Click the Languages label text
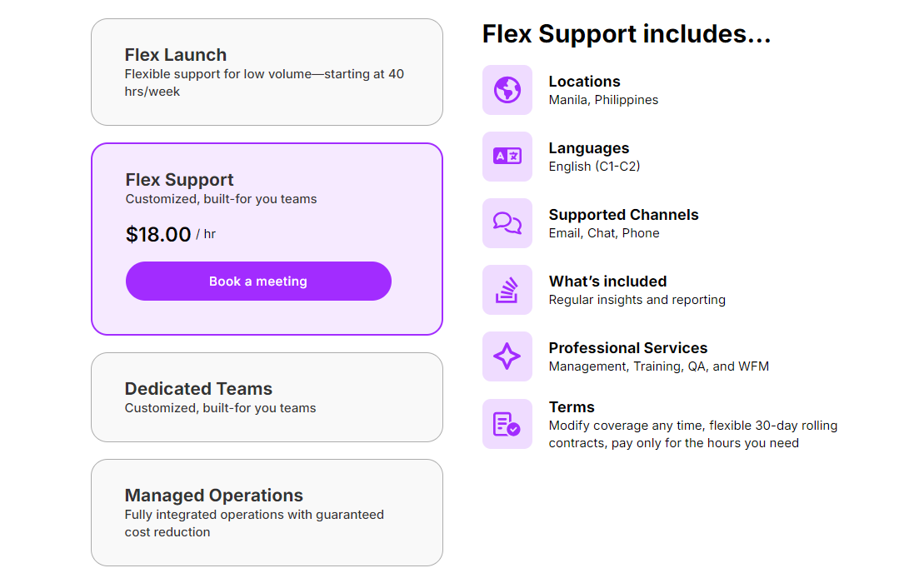 pyautogui.click(x=588, y=147)
